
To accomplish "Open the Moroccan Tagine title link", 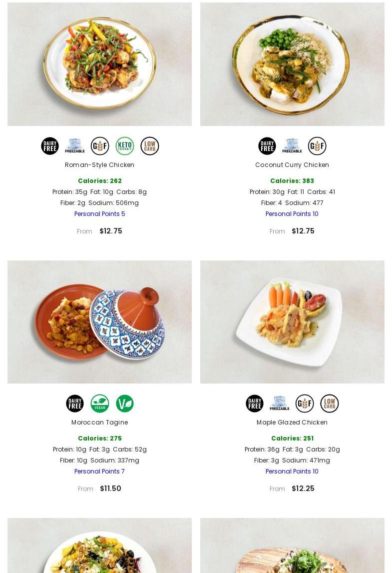I will (x=100, y=422).
